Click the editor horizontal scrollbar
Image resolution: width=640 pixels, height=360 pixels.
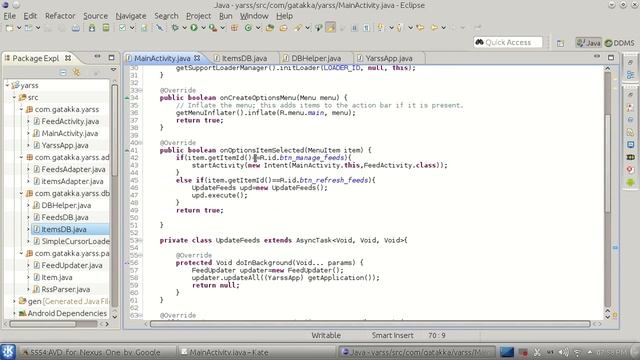tap(370, 324)
